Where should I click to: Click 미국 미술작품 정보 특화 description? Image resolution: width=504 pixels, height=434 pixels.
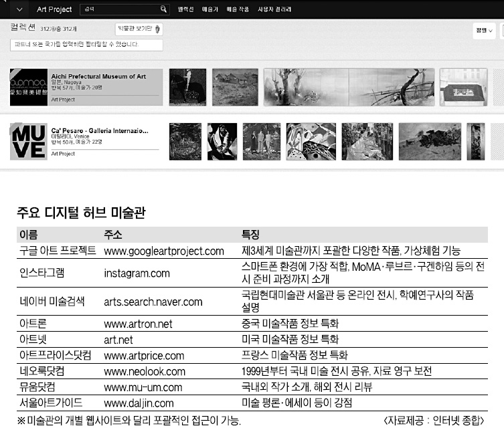coord(290,339)
